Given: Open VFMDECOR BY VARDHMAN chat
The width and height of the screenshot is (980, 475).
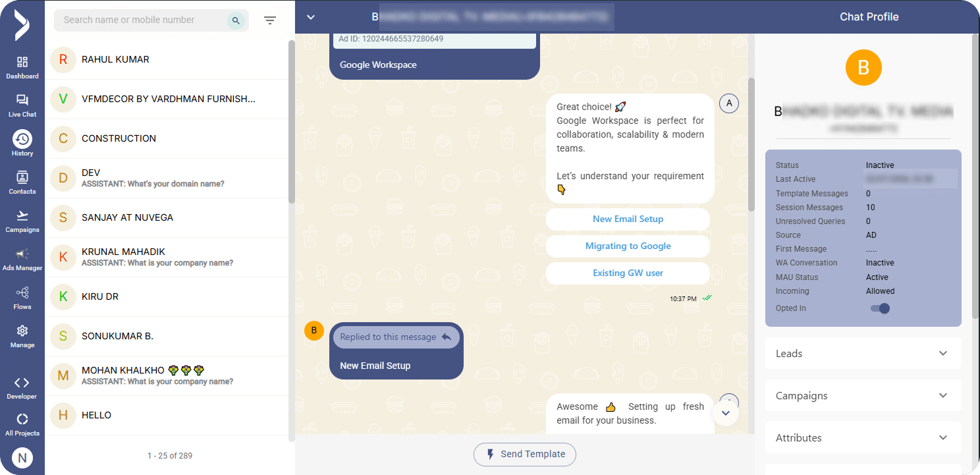Looking at the screenshot, I should (167, 99).
